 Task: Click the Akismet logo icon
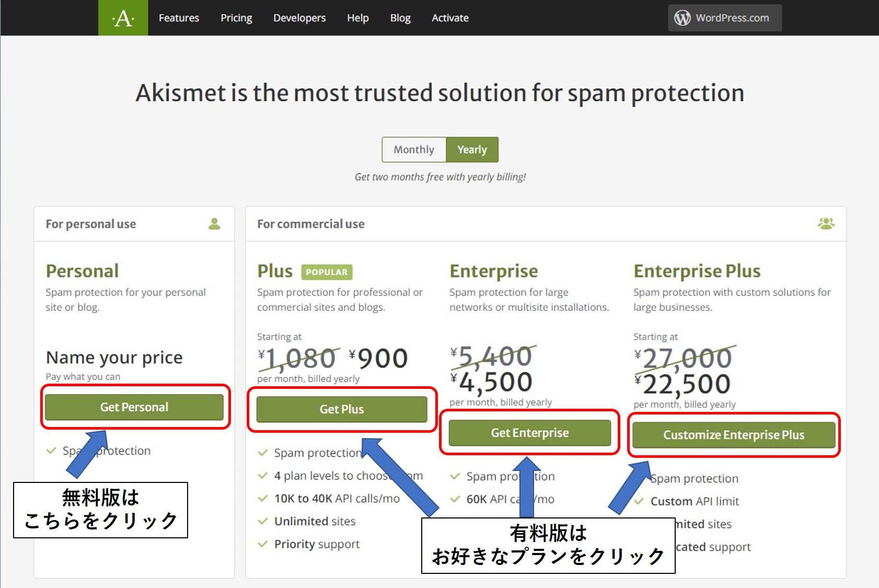[x=123, y=18]
